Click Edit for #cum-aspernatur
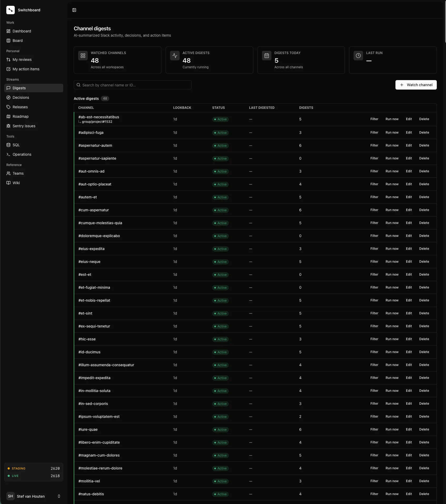 click(x=409, y=210)
